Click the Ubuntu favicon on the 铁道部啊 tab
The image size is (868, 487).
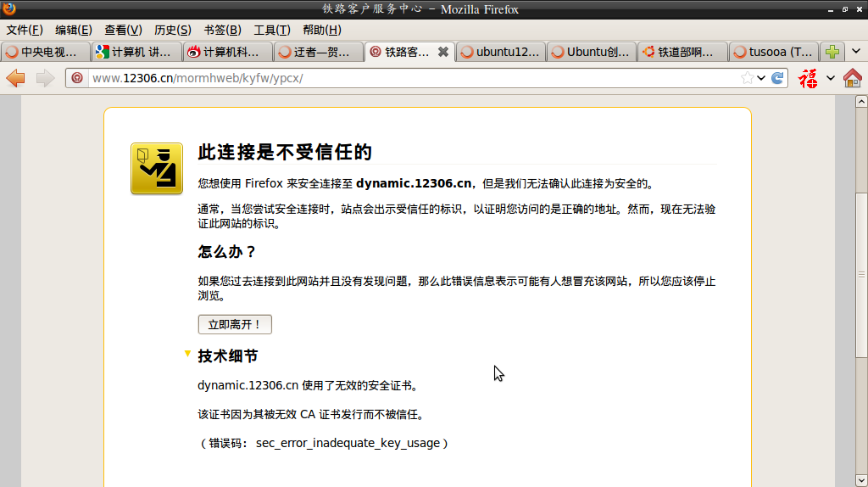[x=648, y=52]
